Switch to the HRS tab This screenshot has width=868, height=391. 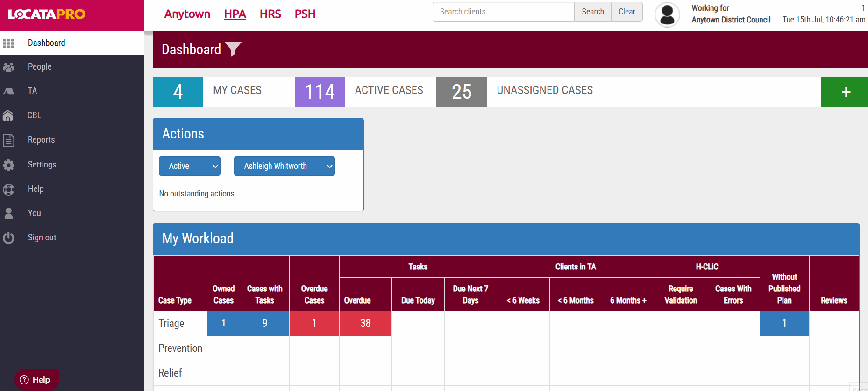click(270, 14)
